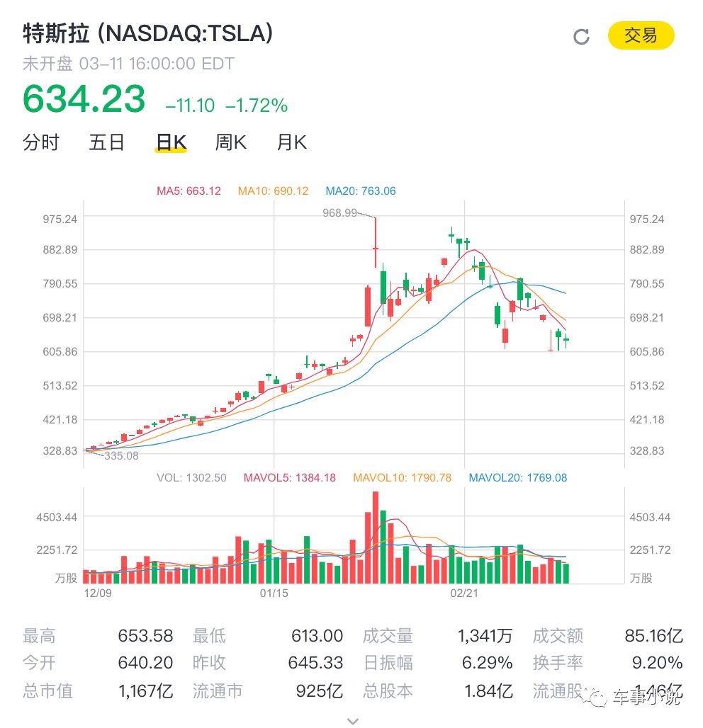
Task: Click the 02/21 date axis label
Action: click(x=463, y=593)
